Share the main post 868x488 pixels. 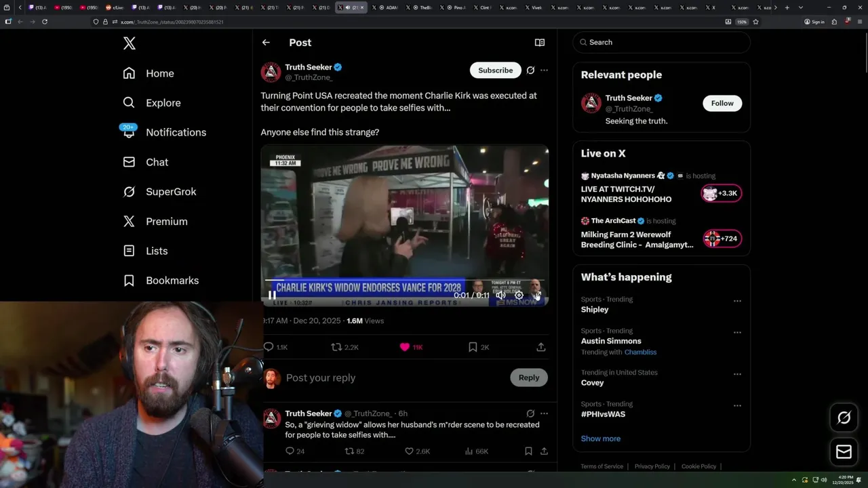tap(541, 347)
